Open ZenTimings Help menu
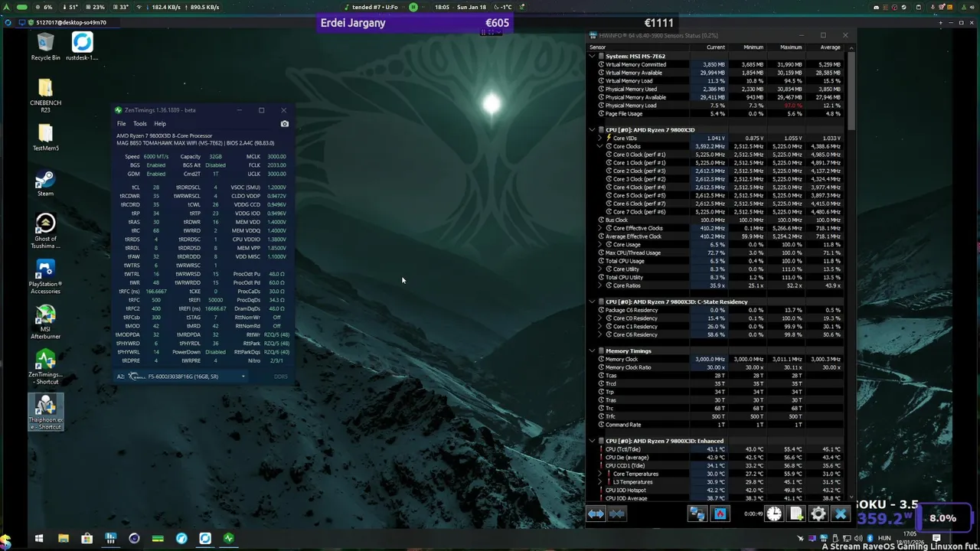 click(160, 124)
